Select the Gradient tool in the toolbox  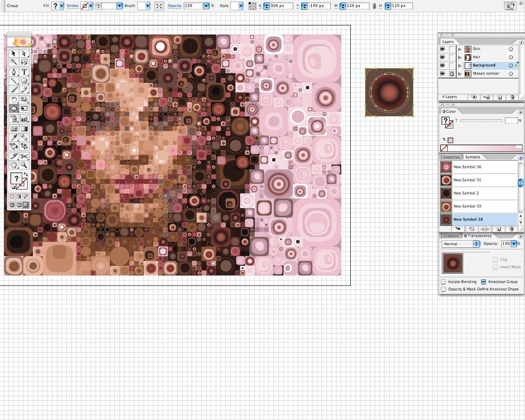pyautogui.click(x=24, y=128)
